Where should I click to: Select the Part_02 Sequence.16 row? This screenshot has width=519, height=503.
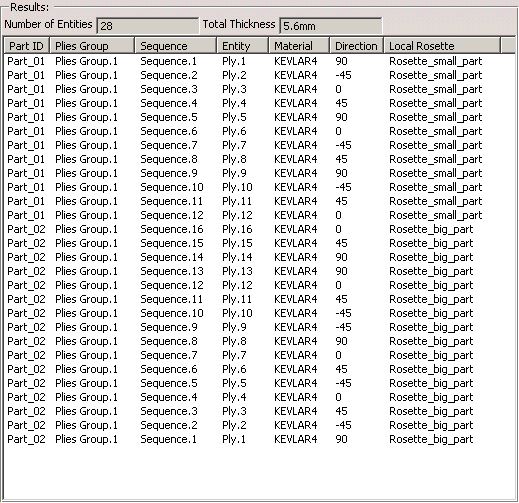[259, 229]
